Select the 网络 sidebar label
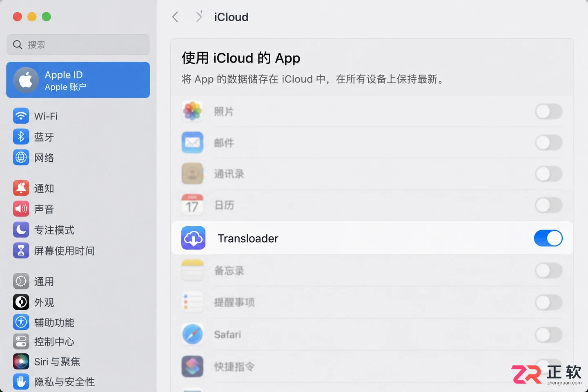The image size is (588, 392). pyautogui.click(x=44, y=158)
